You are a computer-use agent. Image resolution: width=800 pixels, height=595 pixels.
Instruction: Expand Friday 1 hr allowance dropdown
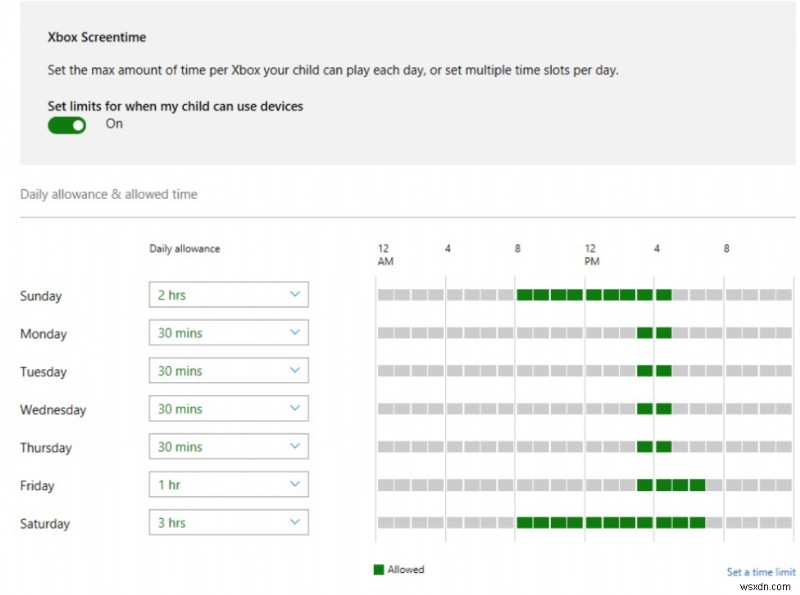(228, 485)
